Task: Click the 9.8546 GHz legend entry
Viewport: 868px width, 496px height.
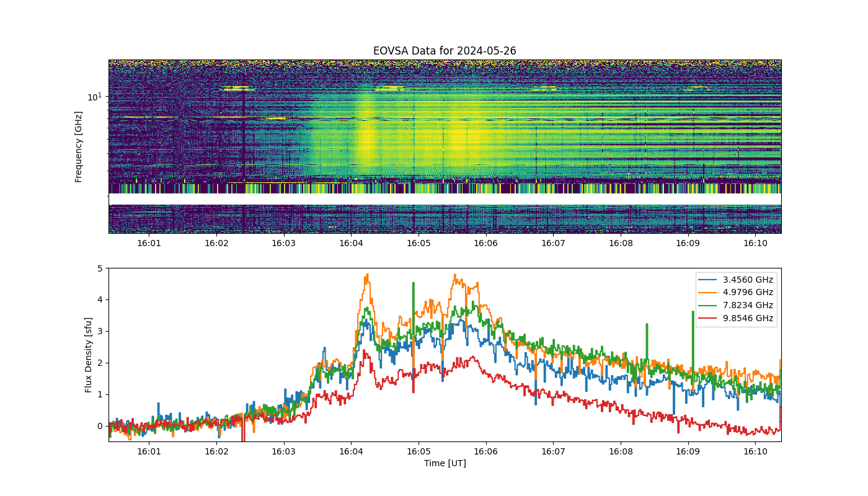Action: coord(735,318)
